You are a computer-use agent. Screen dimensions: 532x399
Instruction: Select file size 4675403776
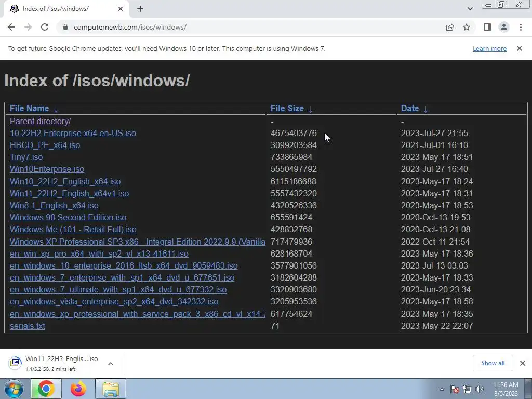[294, 133]
